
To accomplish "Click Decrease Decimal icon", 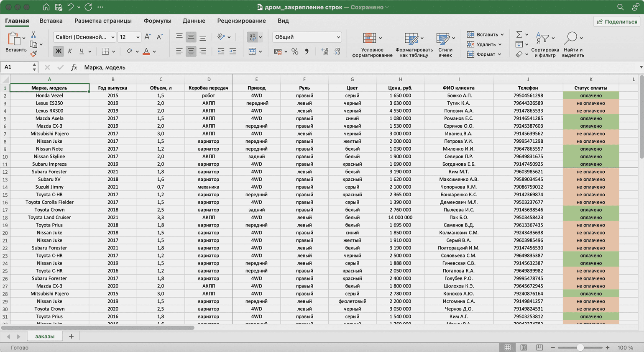I will pyautogui.click(x=337, y=51).
